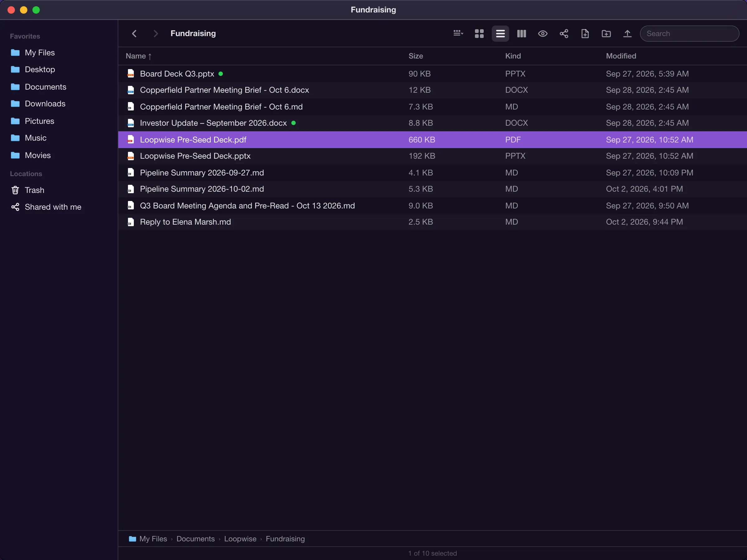This screenshot has width=747, height=560.
Task: Click Fundraising in breadcrumb path
Action: tap(285, 539)
